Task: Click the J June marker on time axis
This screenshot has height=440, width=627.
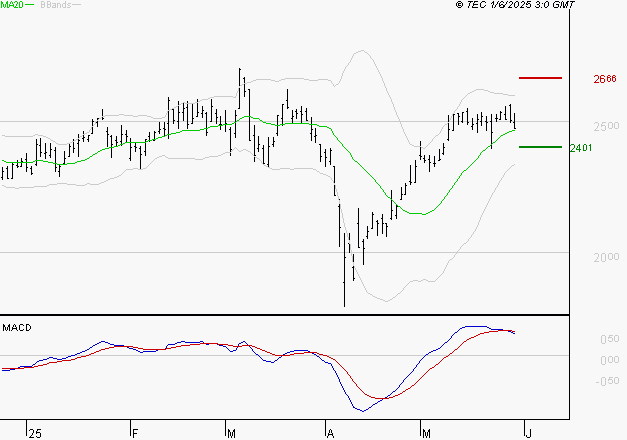Action: [529, 434]
